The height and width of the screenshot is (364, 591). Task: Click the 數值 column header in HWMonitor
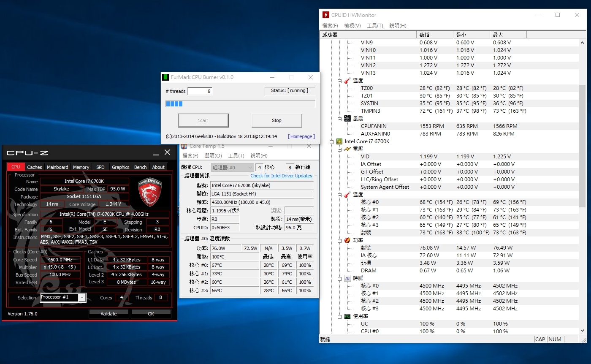(435, 35)
